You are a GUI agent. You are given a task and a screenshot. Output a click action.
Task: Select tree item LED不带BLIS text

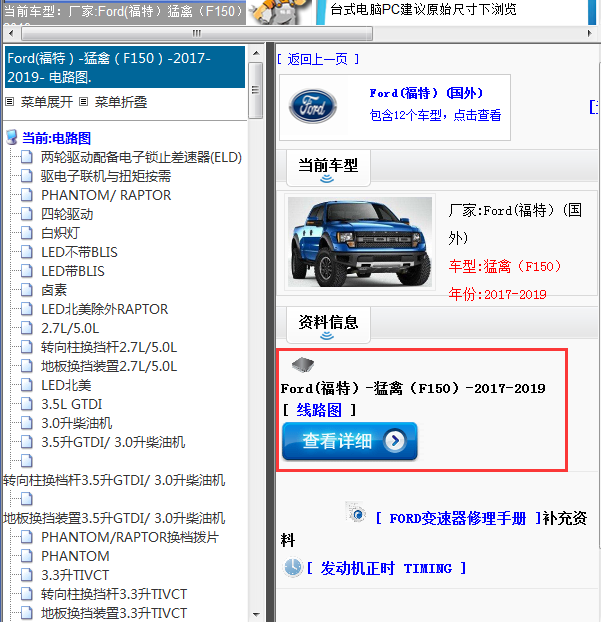(x=79, y=252)
